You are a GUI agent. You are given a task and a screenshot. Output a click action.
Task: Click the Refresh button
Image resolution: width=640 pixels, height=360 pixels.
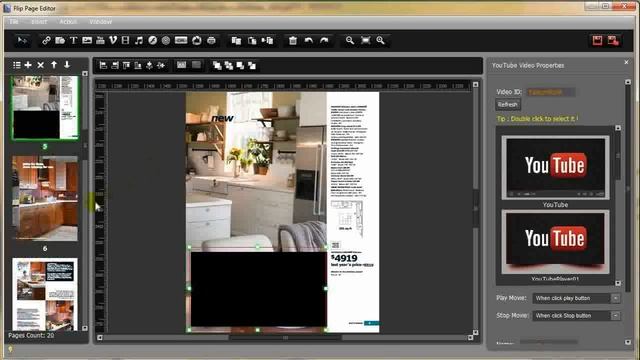coord(508,104)
